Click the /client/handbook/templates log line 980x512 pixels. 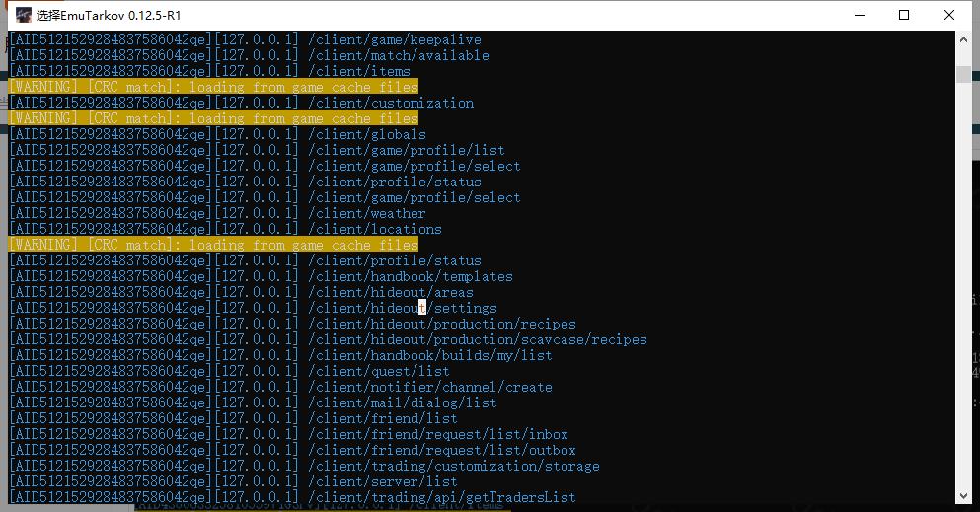click(x=261, y=276)
